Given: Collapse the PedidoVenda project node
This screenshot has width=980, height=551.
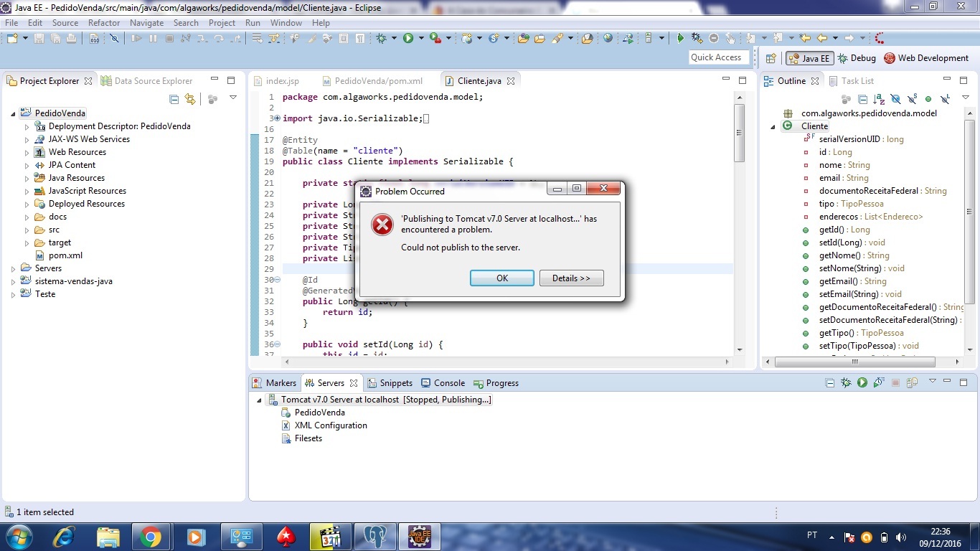Looking at the screenshot, I should tap(13, 113).
